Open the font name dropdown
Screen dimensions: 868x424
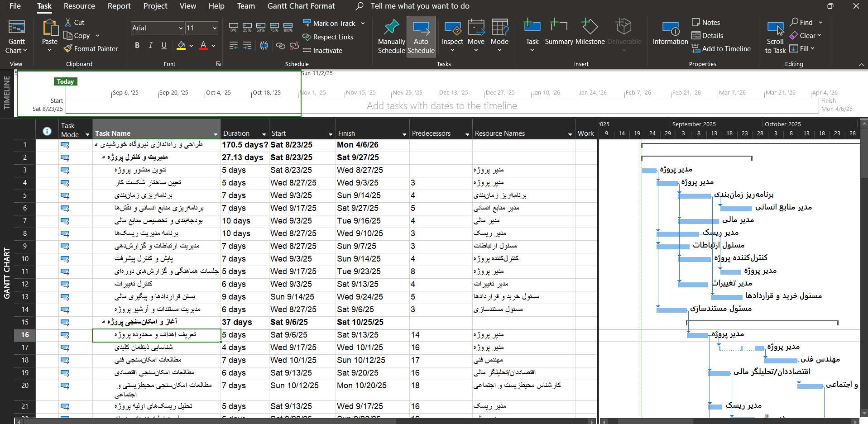180,28
